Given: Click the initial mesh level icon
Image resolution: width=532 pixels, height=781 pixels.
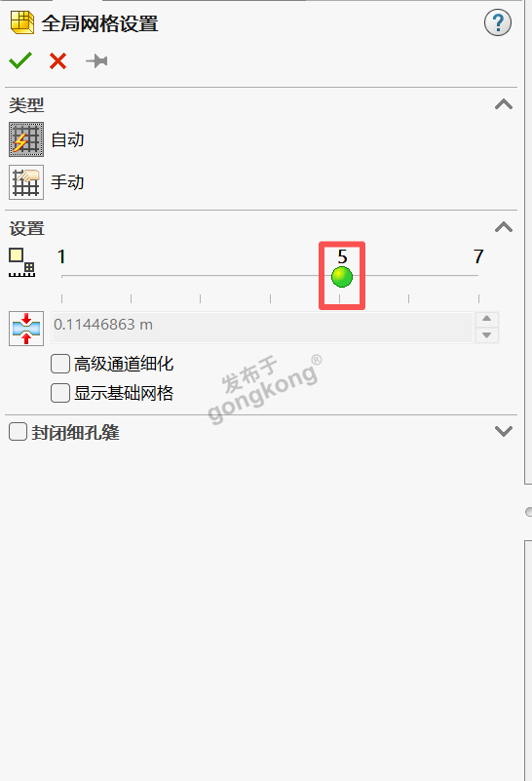Looking at the screenshot, I should pyautogui.click(x=21, y=262).
